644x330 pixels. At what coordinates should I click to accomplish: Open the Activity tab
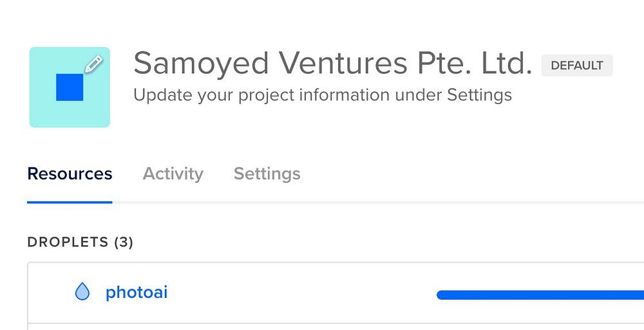click(x=173, y=174)
